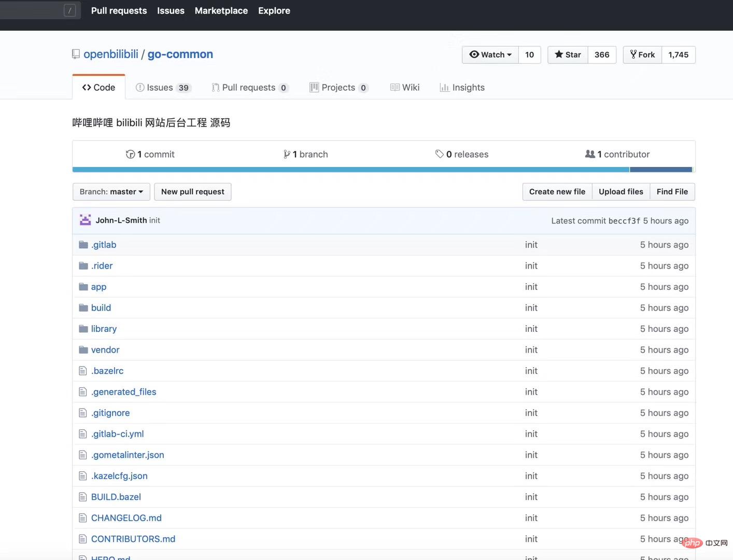
Task: Click the slash shortcut icon in search box
Action: (70, 10)
